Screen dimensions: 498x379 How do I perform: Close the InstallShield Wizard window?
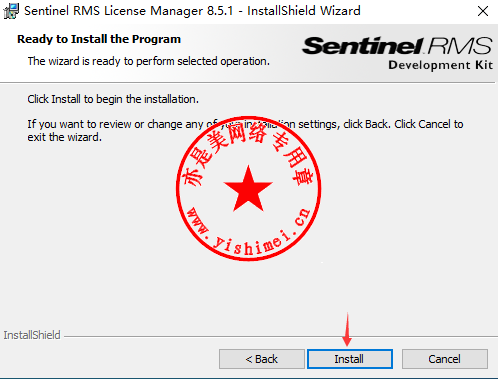coord(483,11)
